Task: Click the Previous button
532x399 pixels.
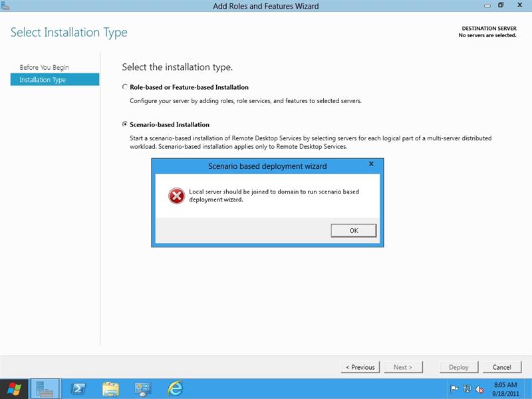Action: click(360, 367)
